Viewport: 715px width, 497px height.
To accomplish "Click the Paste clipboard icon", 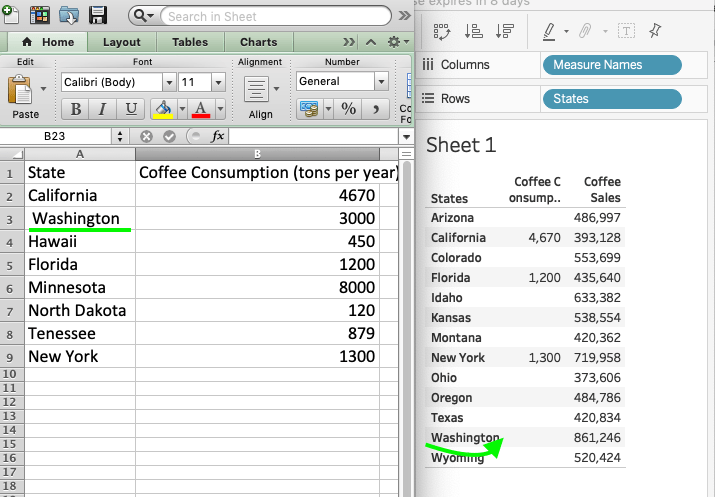I will (20, 90).
